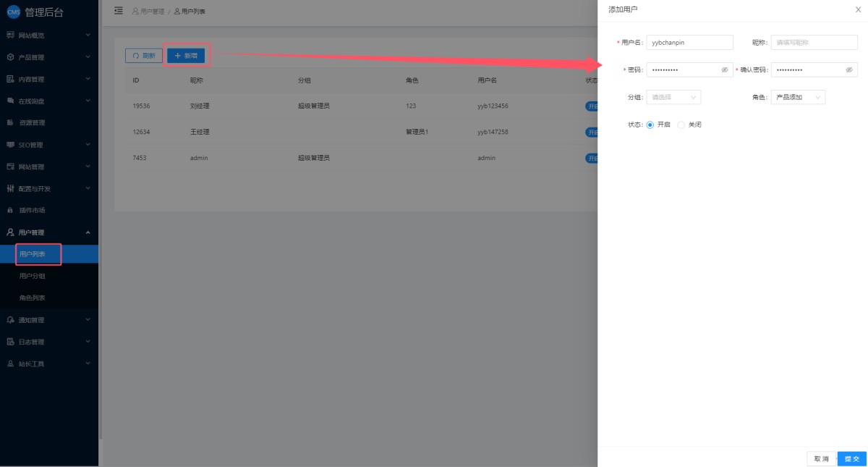Open the 用户列表 submenu item

(49, 254)
